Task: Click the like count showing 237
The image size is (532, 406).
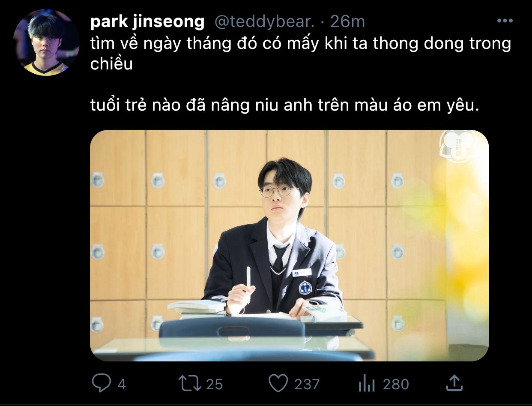Action: click(307, 384)
